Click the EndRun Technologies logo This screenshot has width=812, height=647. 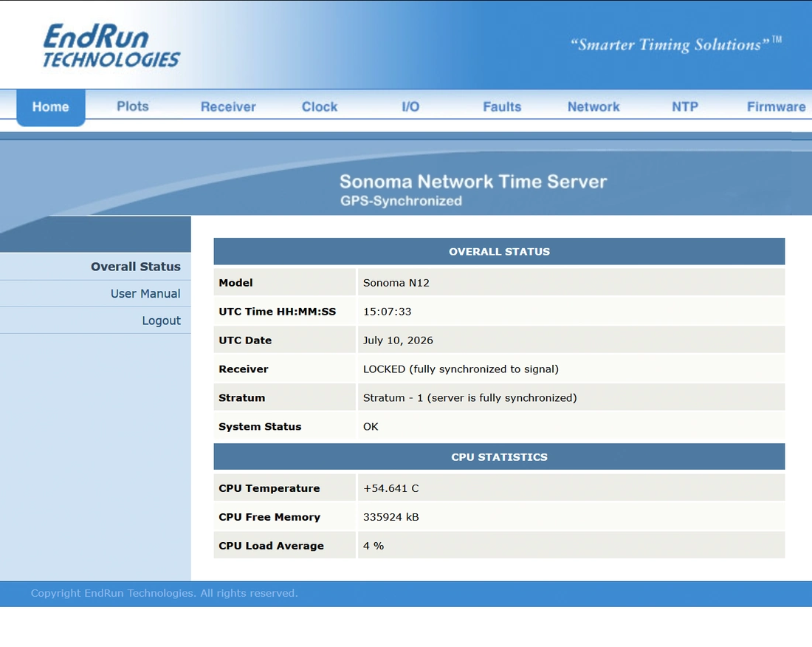pyautogui.click(x=111, y=46)
